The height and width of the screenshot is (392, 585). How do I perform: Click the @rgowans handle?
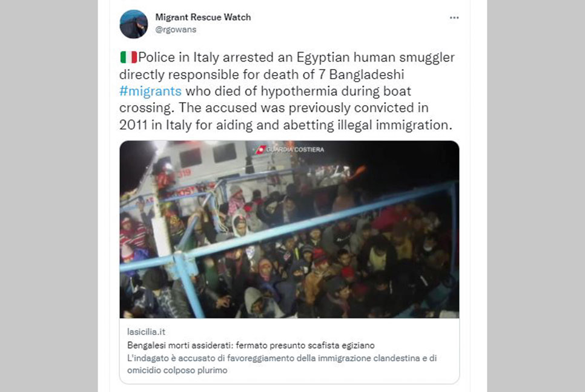[176, 30]
